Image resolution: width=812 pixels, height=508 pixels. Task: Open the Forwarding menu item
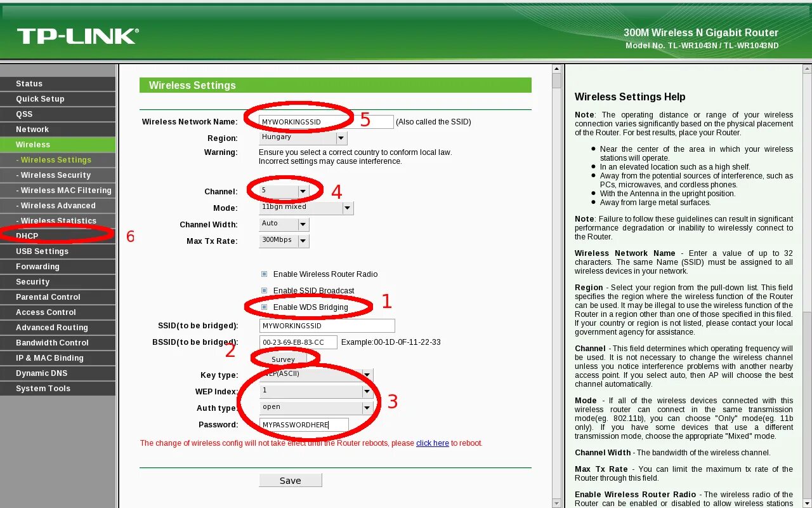tap(58, 267)
